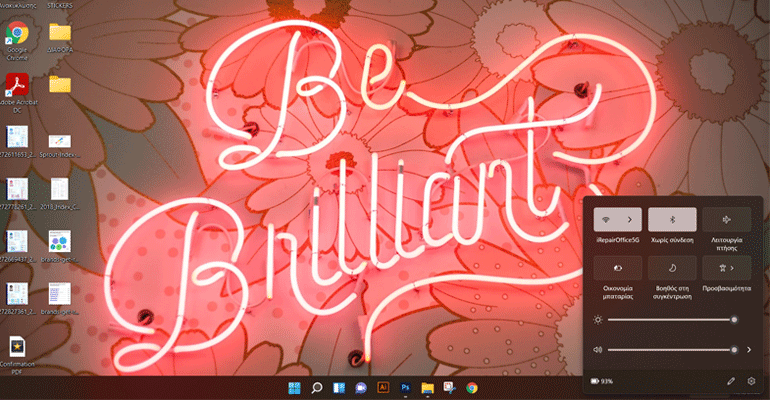Toggle Bluetooth in quick settings
Image resolution: width=770 pixels, height=400 pixels.
(672, 219)
